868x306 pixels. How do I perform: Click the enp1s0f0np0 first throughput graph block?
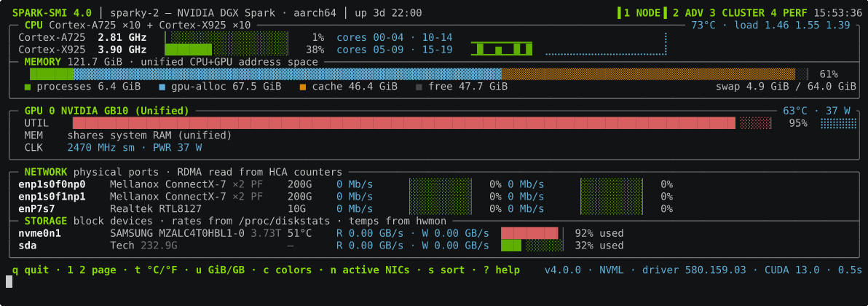coord(440,184)
